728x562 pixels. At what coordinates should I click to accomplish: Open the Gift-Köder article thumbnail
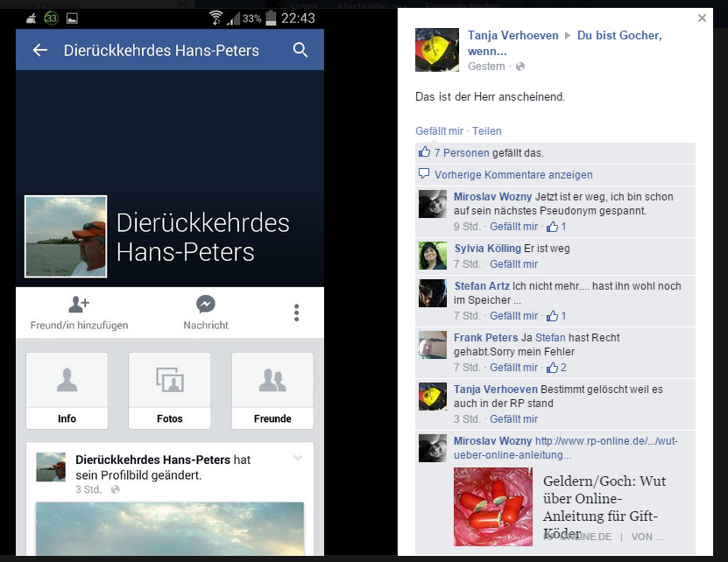click(x=493, y=507)
